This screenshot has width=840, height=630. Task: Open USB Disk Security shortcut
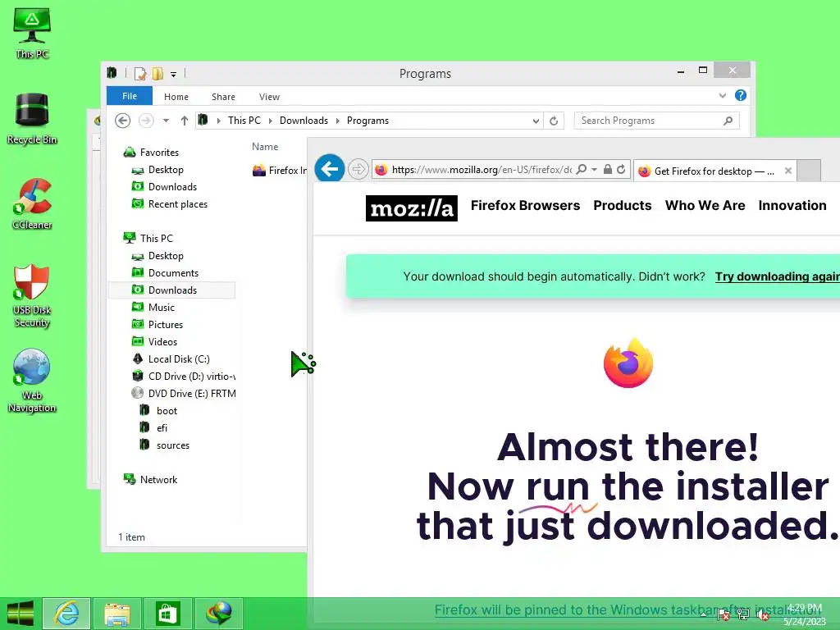tap(32, 295)
